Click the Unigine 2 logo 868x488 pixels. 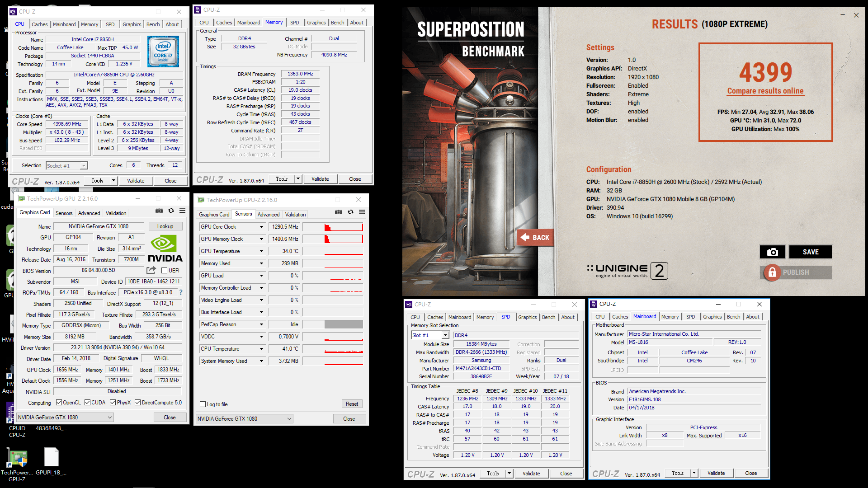(x=627, y=271)
